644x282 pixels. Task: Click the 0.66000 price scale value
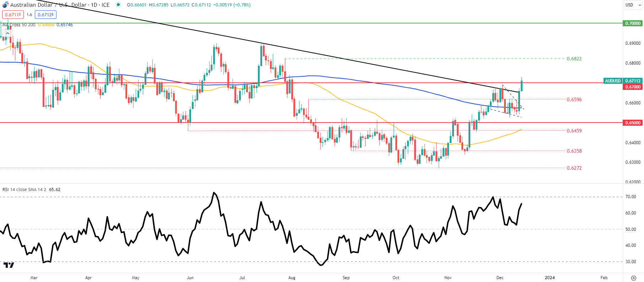pyautogui.click(x=633, y=103)
